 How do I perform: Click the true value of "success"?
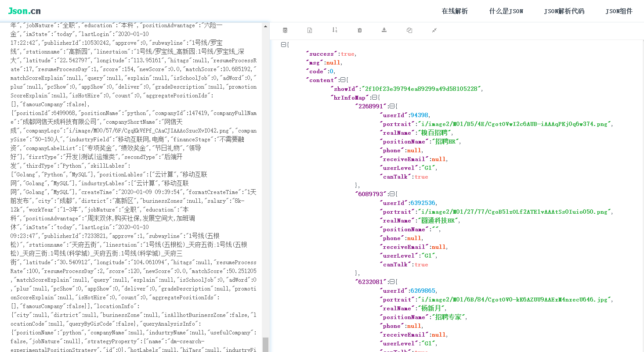coord(347,54)
